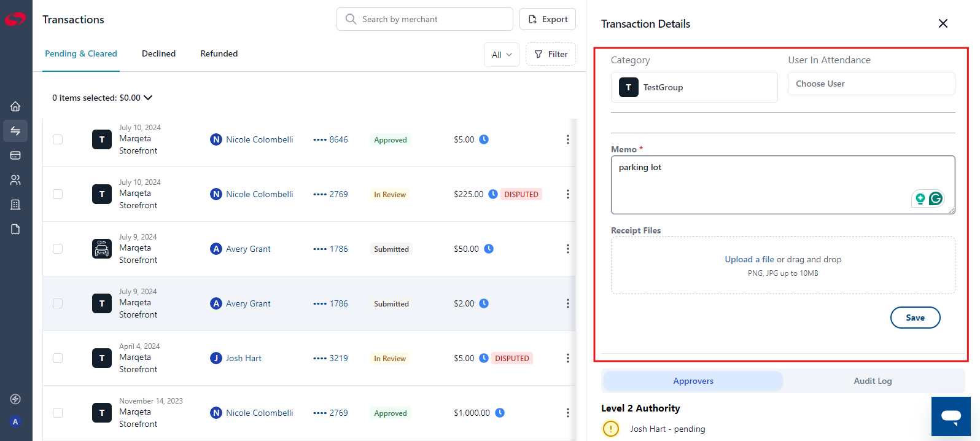Image resolution: width=980 pixels, height=441 pixels.
Task: Switch to the Audit Log tab
Action: tap(873, 381)
